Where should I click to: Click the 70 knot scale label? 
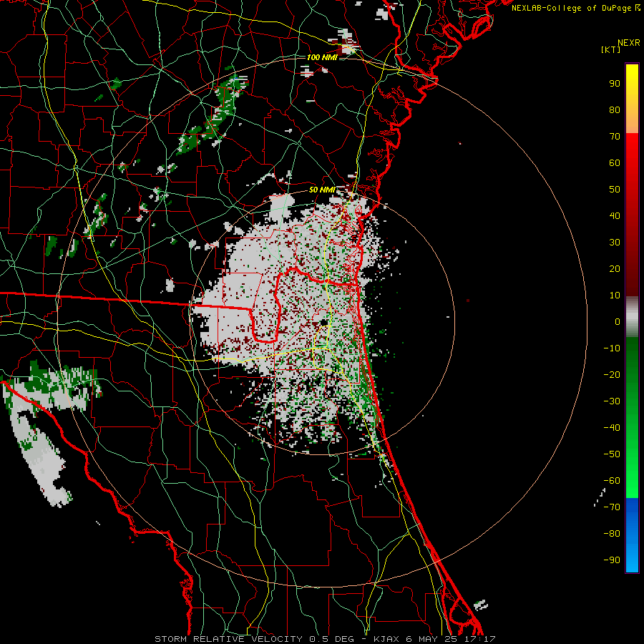tap(615, 137)
